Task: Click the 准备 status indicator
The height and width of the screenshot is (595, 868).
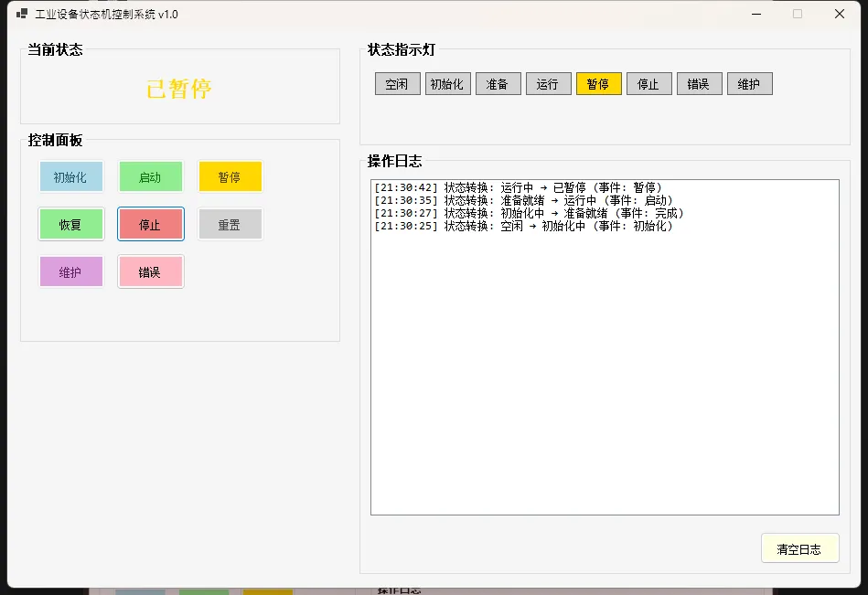Action: (498, 84)
